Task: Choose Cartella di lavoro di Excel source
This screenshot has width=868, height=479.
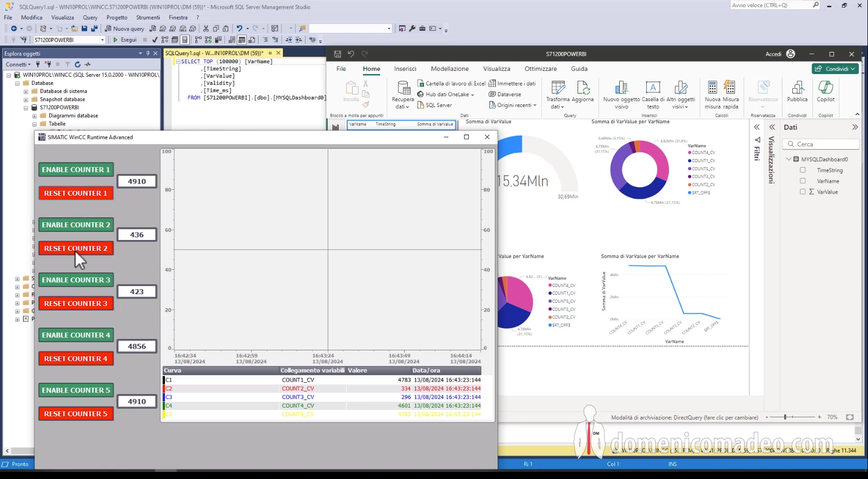Action: click(x=452, y=84)
